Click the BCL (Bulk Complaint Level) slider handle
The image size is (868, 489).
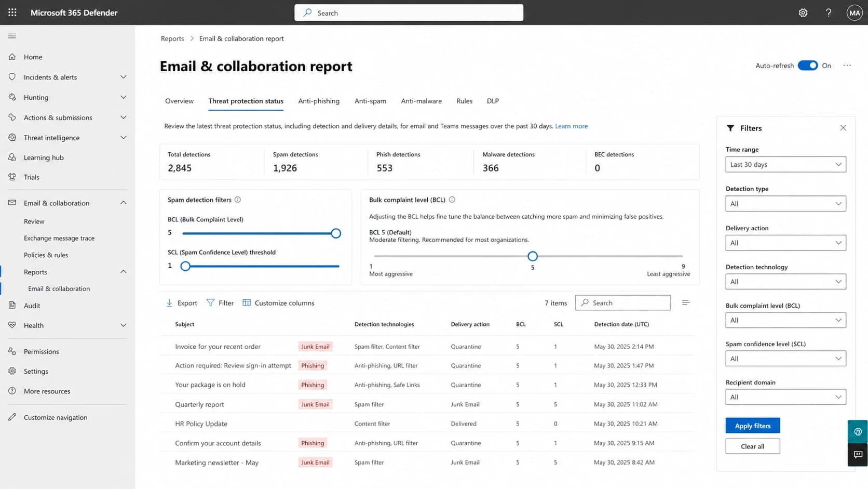[336, 233]
